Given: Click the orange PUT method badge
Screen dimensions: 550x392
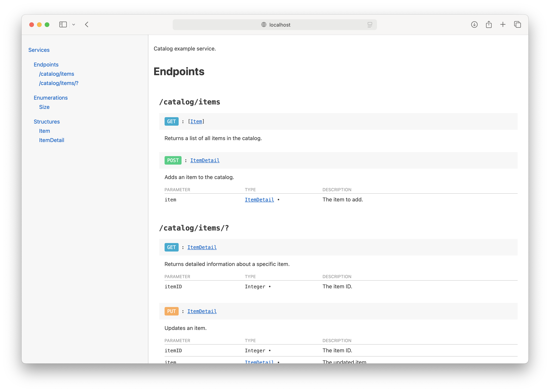Looking at the screenshot, I should click(171, 311).
